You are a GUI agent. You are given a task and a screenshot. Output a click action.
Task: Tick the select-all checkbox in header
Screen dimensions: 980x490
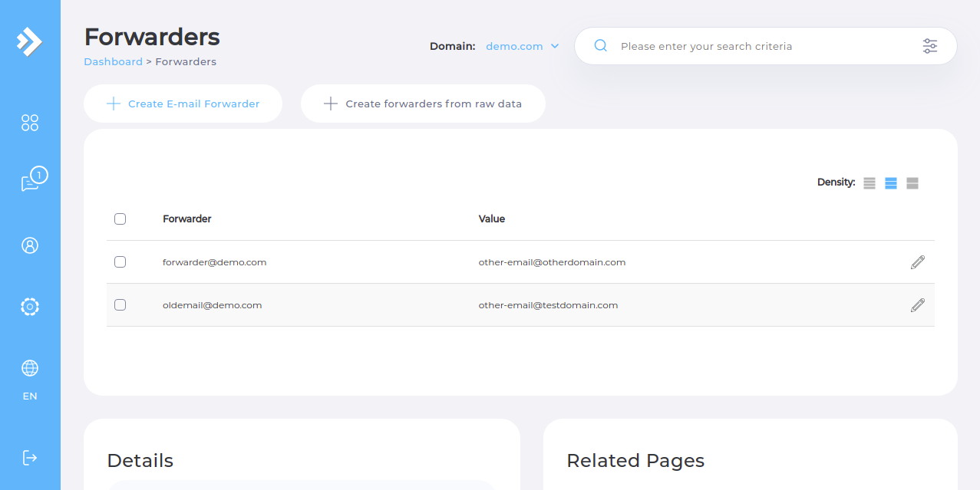pos(120,219)
